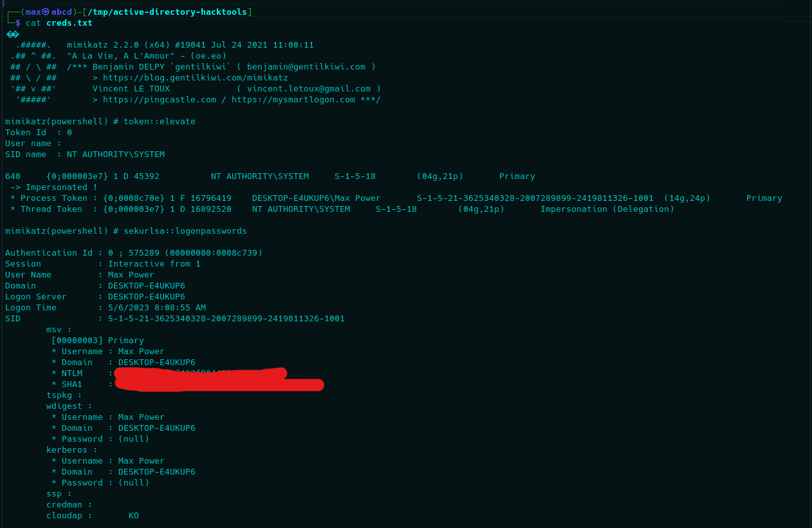Click kerberos '* Password : (null)' line
The image size is (812, 528).
pyautogui.click(x=100, y=483)
